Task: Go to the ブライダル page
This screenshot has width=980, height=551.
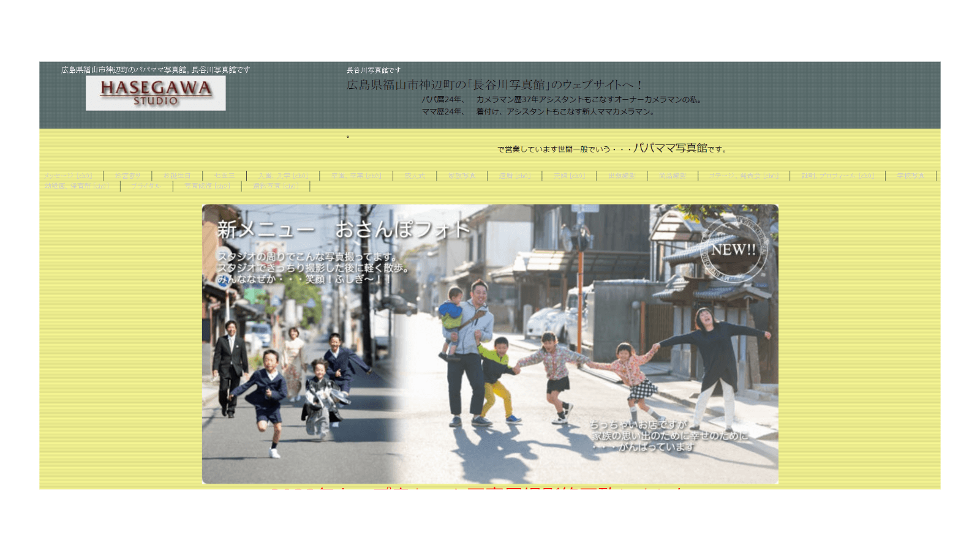Action: tap(146, 186)
